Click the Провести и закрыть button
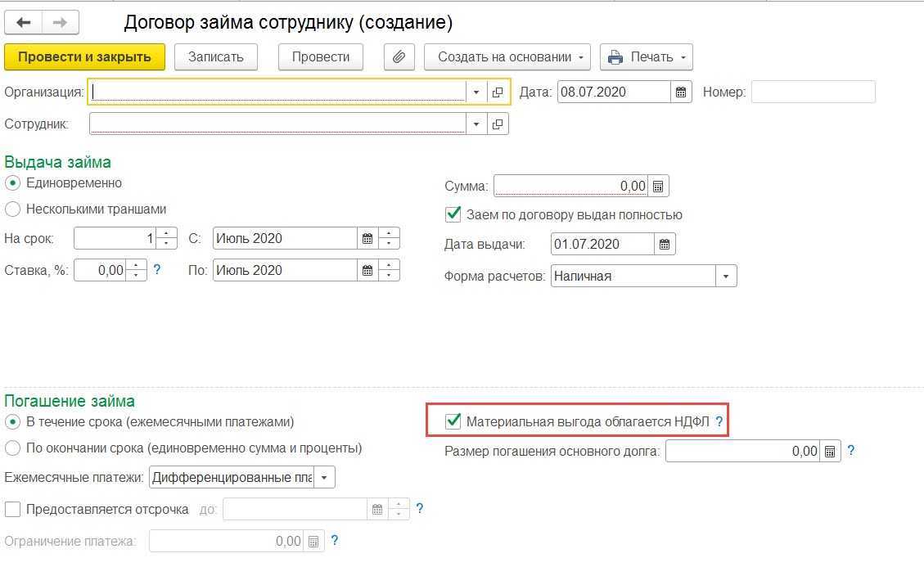The image size is (924, 567). click(84, 57)
